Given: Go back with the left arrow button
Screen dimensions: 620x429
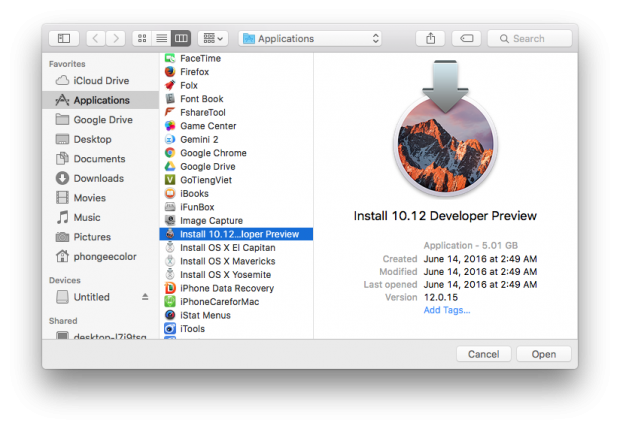Looking at the screenshot, I should 96,38.
